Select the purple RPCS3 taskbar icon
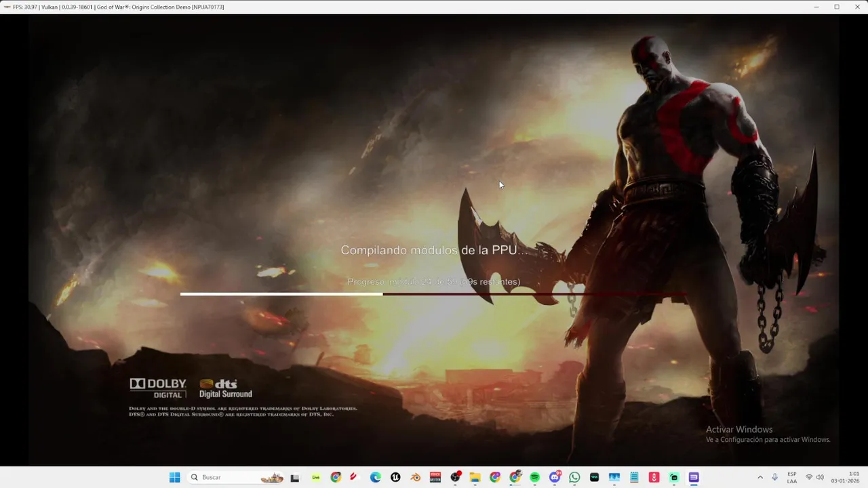Viewport: 868px width, 488px height. (x=694, y=477)
